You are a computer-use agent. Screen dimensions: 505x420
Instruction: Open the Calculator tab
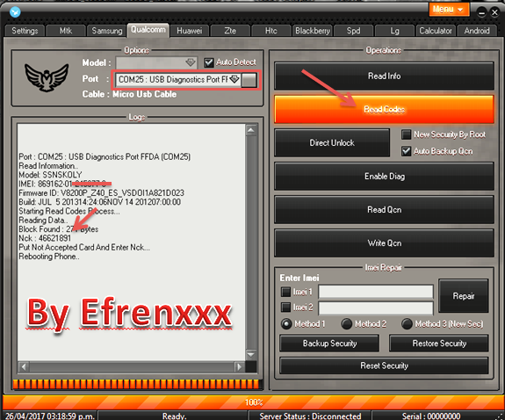click(436, 31)
